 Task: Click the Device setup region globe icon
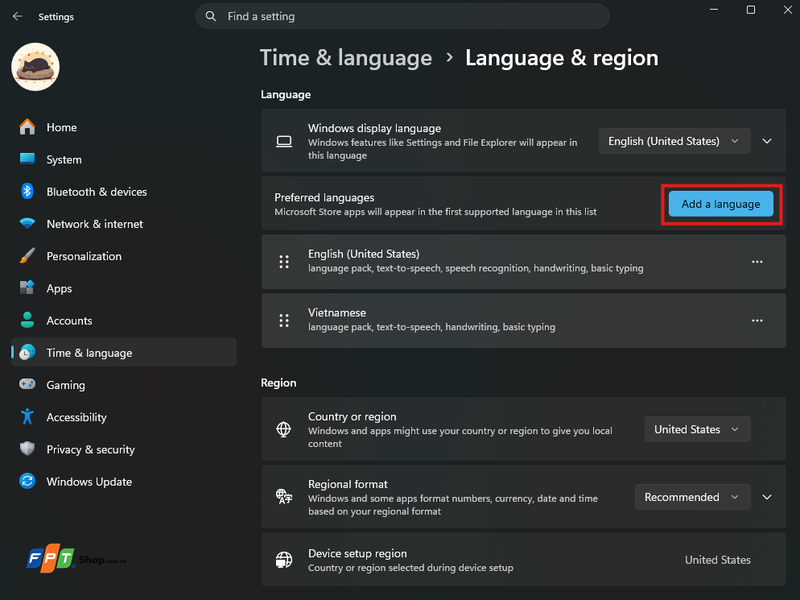tap(284, 560)
